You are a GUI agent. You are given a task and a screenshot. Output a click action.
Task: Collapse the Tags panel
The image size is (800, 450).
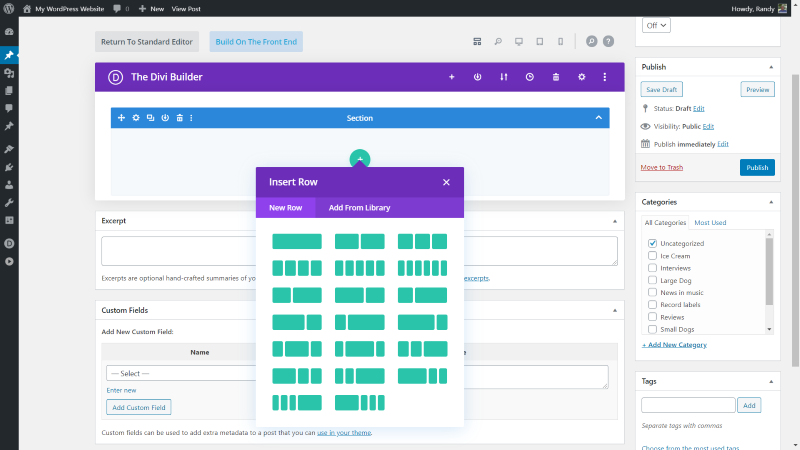771,382
